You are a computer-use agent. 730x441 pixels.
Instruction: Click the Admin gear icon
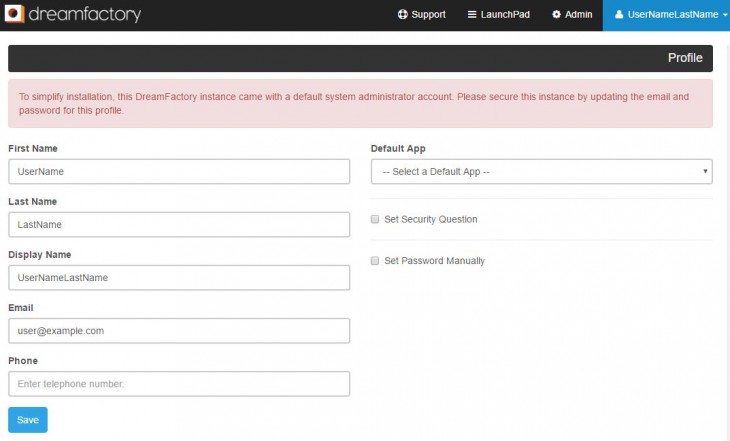click(557, 15)
